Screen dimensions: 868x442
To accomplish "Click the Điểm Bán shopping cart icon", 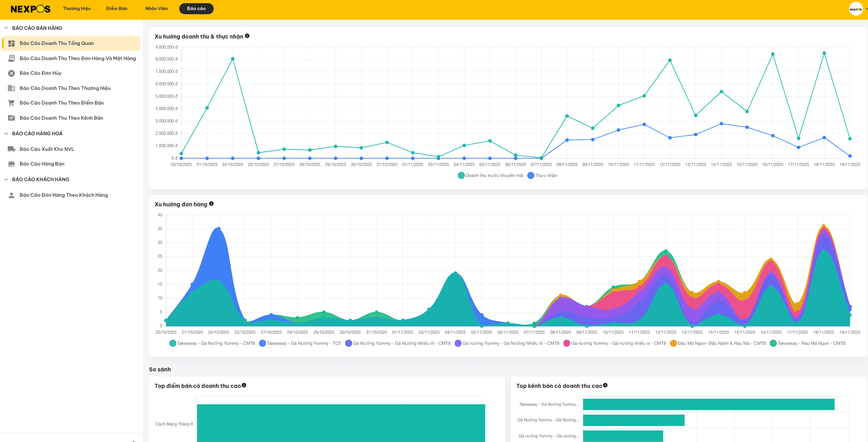I will [11, 103].
